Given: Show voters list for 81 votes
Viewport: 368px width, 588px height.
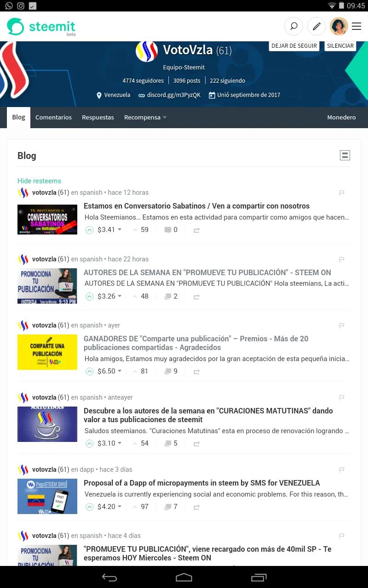Looking at the screenshot, I should (x=141, y=371).
